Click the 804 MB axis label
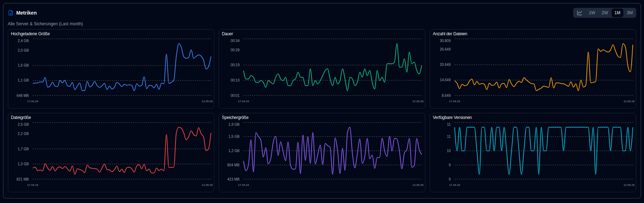The height and width of the screenshot is (203, 644). point(233,165)
